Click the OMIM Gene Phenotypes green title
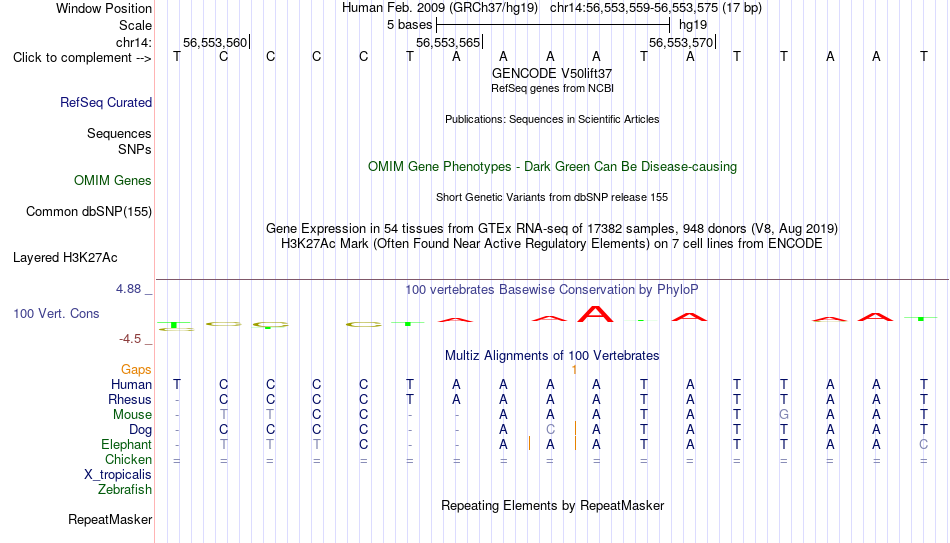This screenshot has width=950, height=543. coord(552,167)
